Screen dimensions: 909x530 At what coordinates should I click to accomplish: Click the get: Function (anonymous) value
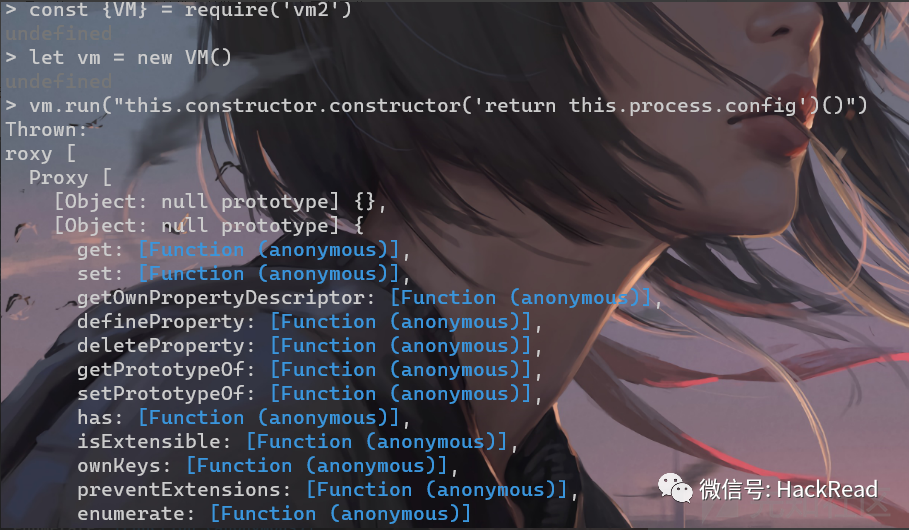[x=269, y=250]
